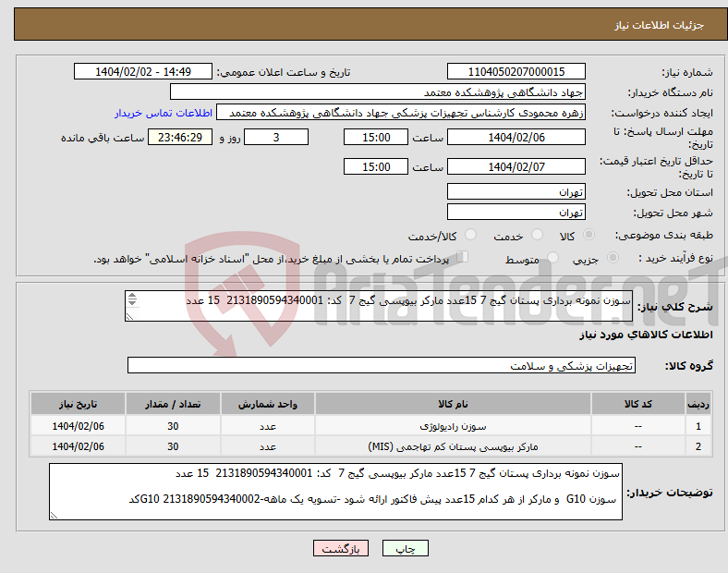Click quantity 30 in مارکر بیوپسی row
Viewport: 728px width, 573px height.
[x=173, y=446]
